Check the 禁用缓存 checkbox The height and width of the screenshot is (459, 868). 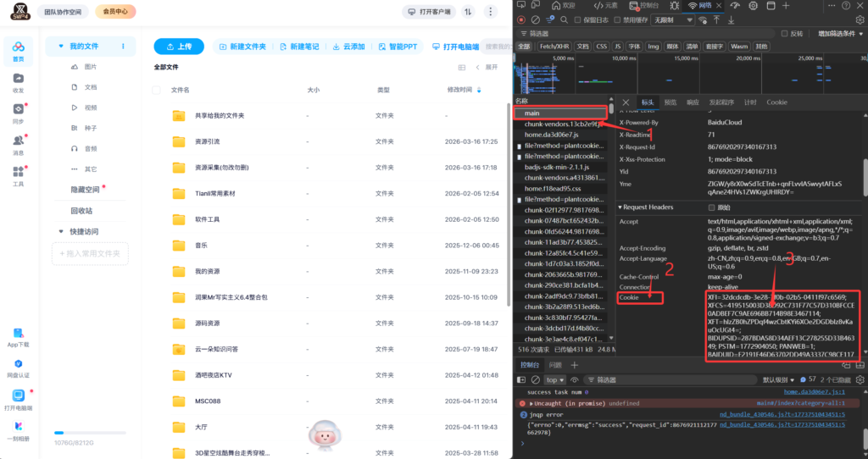617,20
